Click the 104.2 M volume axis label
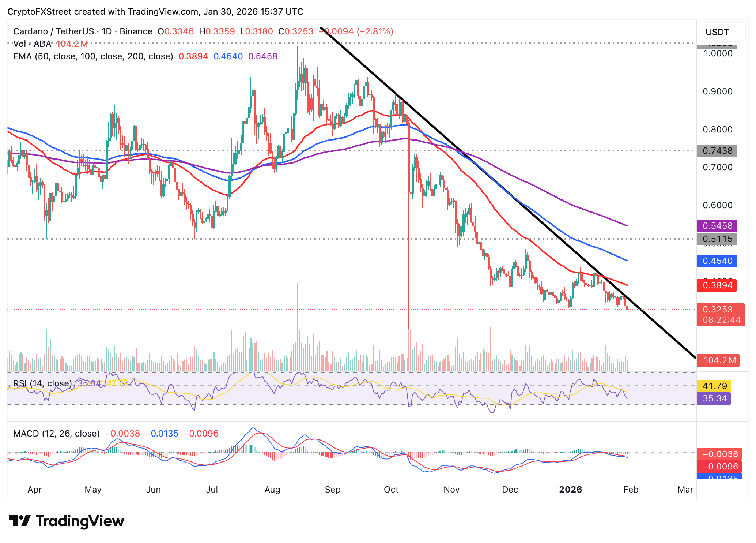The height and width of the screenshot is (543, 756). click(718, 360)
